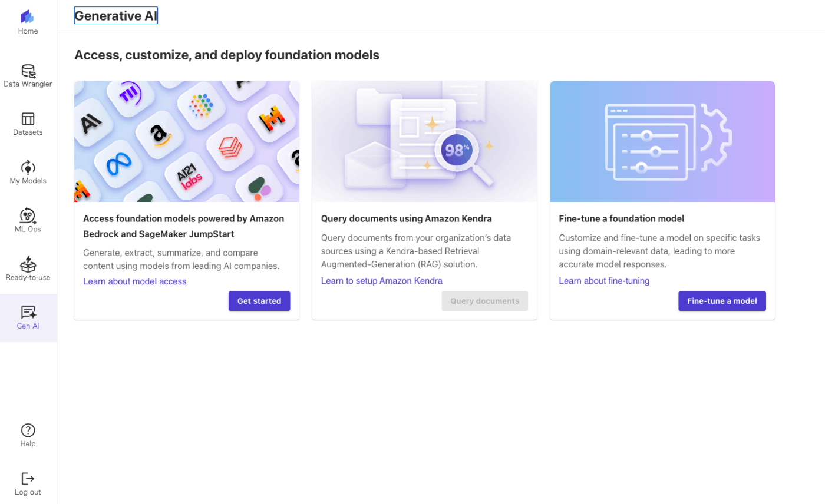Click the fine-tune sliders illustration
The width and height of the screenshot is (825, 504).
tap(662, 141)
